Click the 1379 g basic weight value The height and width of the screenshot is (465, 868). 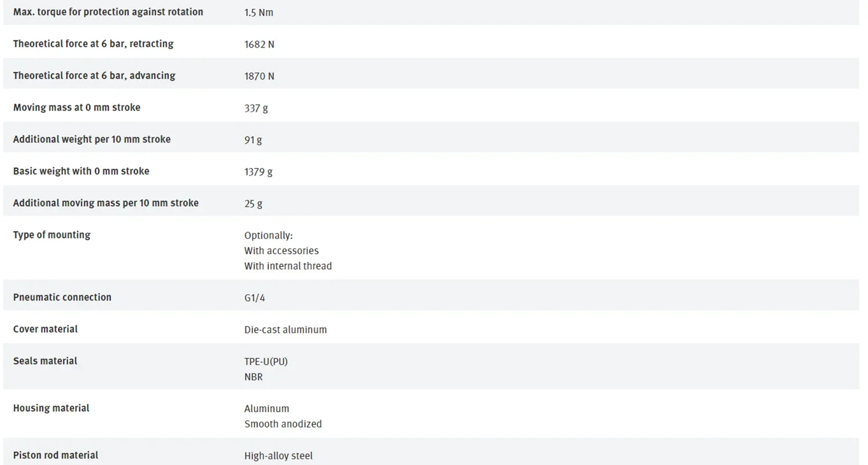click(258, 172)
